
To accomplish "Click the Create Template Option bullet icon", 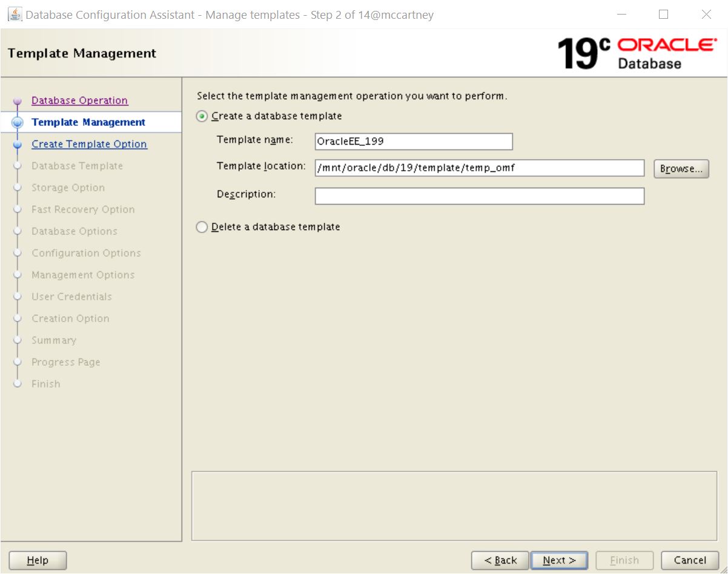I will 18,145.
